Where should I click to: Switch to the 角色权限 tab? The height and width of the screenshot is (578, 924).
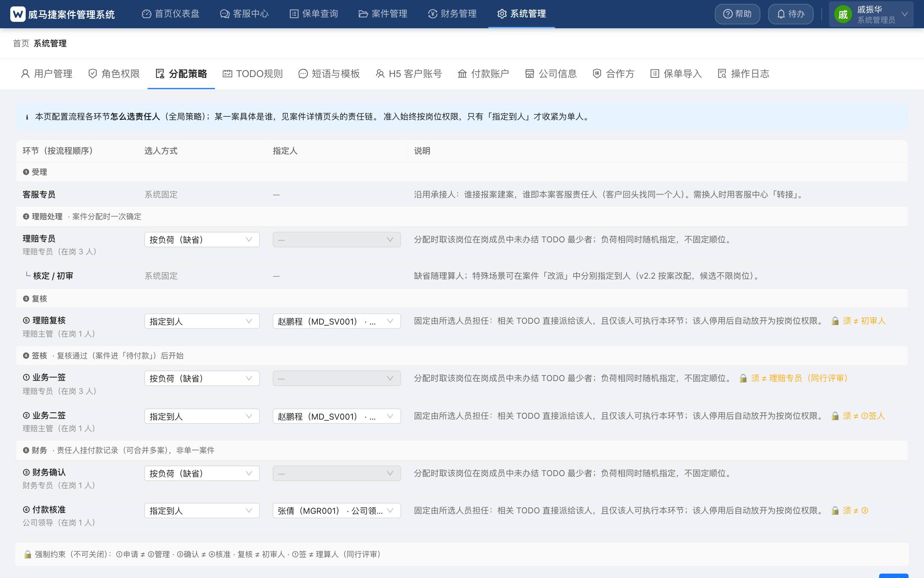coord(114,74)
